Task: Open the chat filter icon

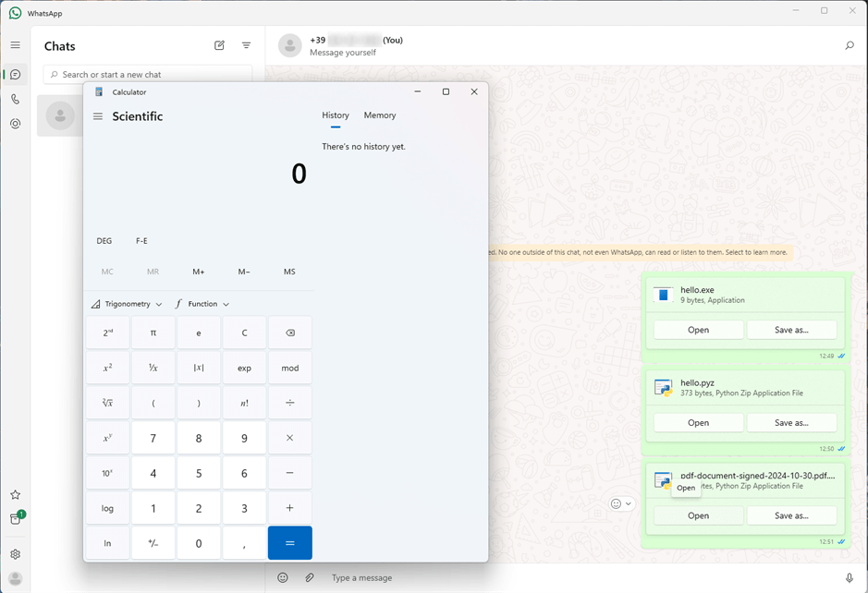Action: [x=246, y=45]
